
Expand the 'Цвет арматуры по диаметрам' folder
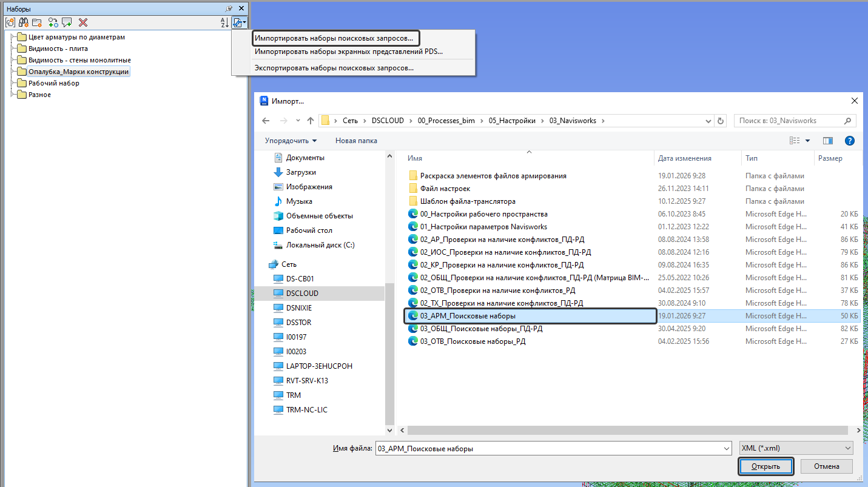pyautogui.click(x=13, y=37)
